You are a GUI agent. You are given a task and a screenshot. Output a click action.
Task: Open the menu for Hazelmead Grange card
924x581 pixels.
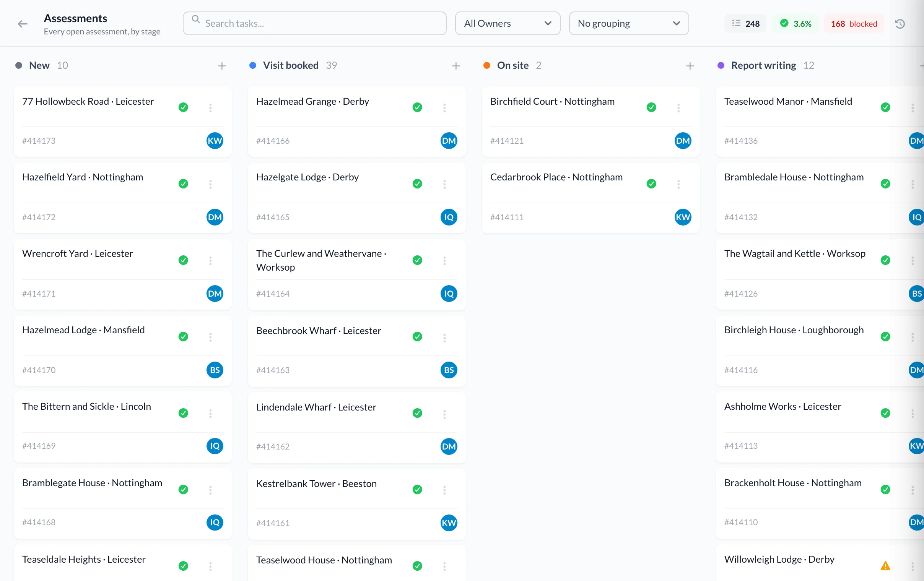pos(444,107)
